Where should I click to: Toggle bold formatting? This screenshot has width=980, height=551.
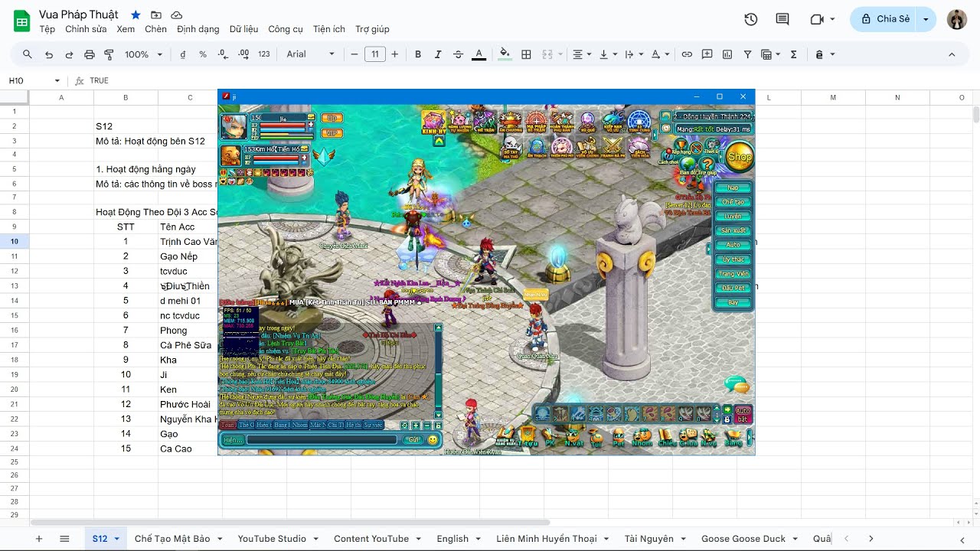418,54
